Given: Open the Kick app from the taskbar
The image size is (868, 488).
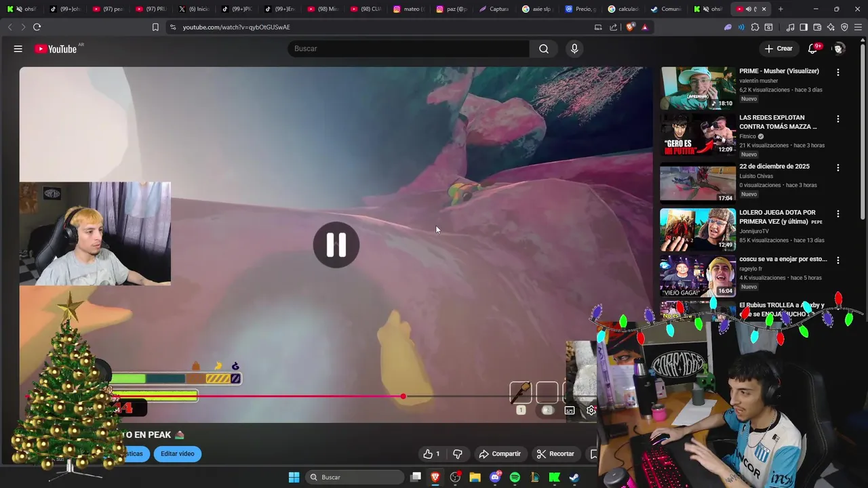Looking at the screenshot, I should point(555,477).
